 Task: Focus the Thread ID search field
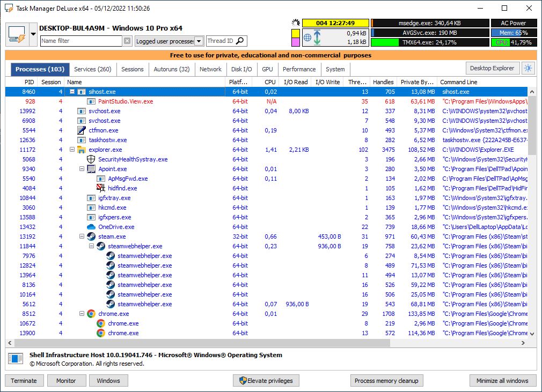coord(221,41)
